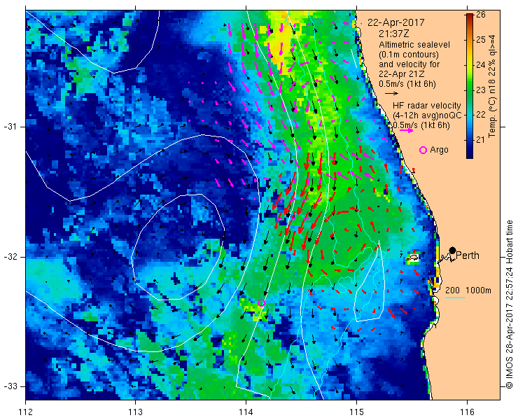The image size is (518, 420).
Task: Click the 'and velocity for' legend text
Action: tap(409, 64)
